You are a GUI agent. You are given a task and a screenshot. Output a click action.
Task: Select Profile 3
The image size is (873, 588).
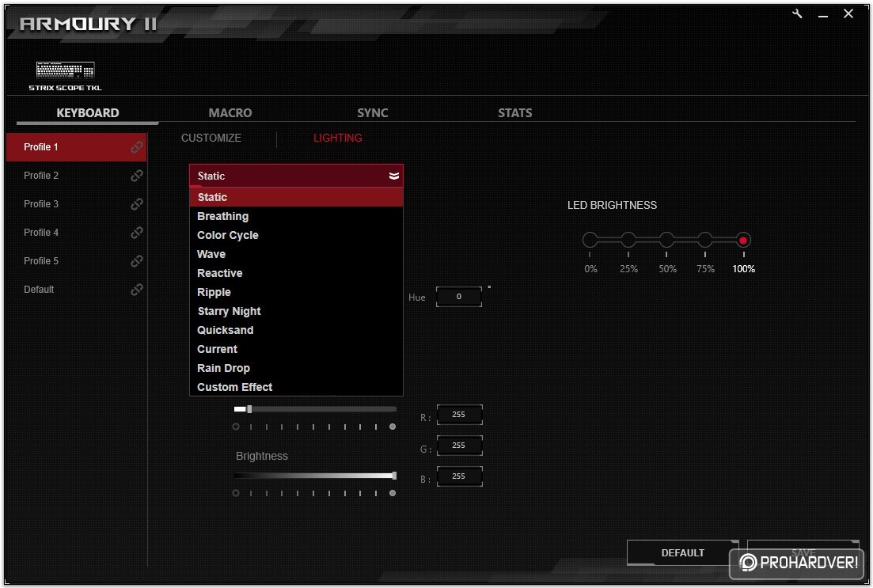point(76,204)
